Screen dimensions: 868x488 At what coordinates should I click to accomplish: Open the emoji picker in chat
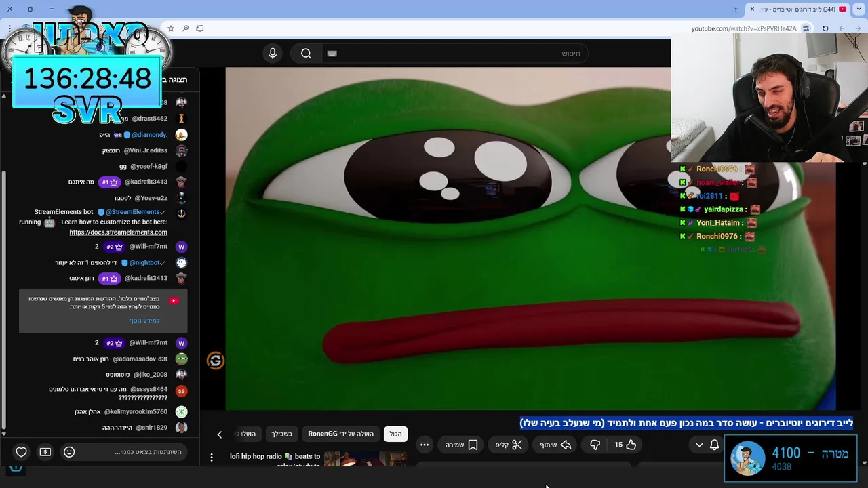point(69,452)
